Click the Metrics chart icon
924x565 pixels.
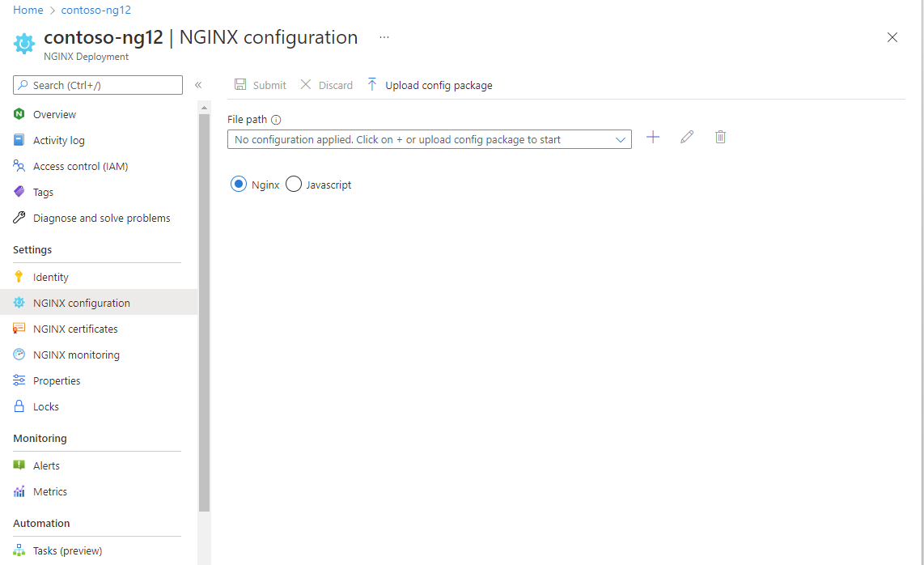coord(19,491)
